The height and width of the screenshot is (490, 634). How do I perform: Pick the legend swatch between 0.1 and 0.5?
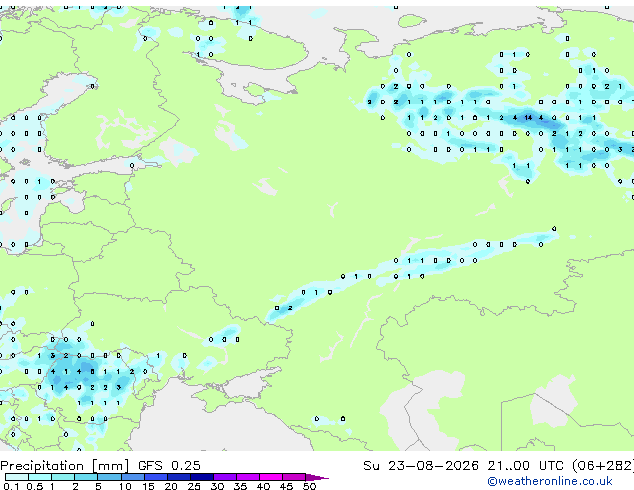coord(17,477)
